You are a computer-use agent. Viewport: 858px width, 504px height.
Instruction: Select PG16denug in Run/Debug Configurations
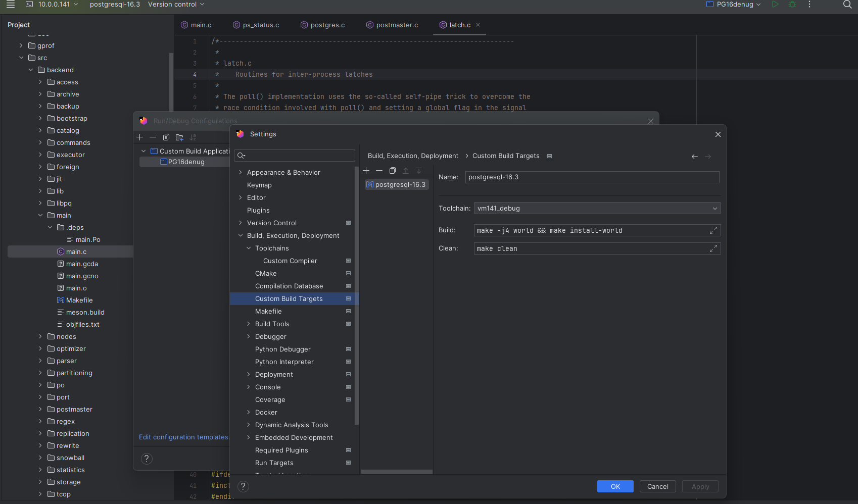[x=185, y=162]
